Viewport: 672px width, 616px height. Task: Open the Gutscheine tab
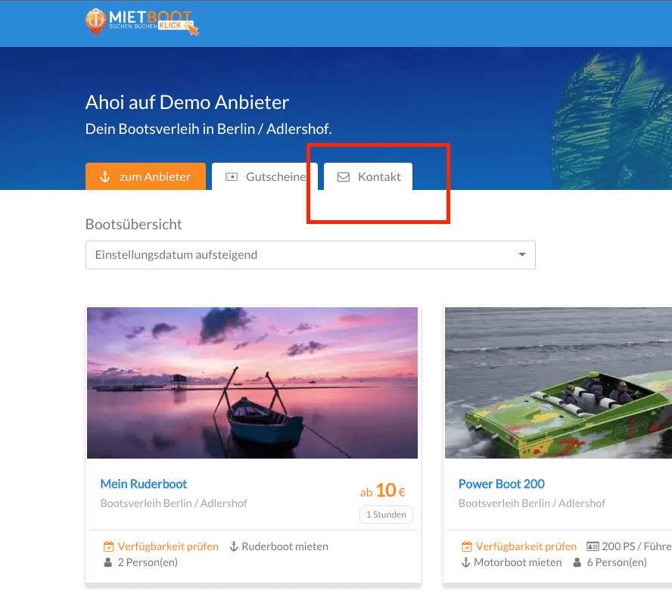(x=265, y=177)
